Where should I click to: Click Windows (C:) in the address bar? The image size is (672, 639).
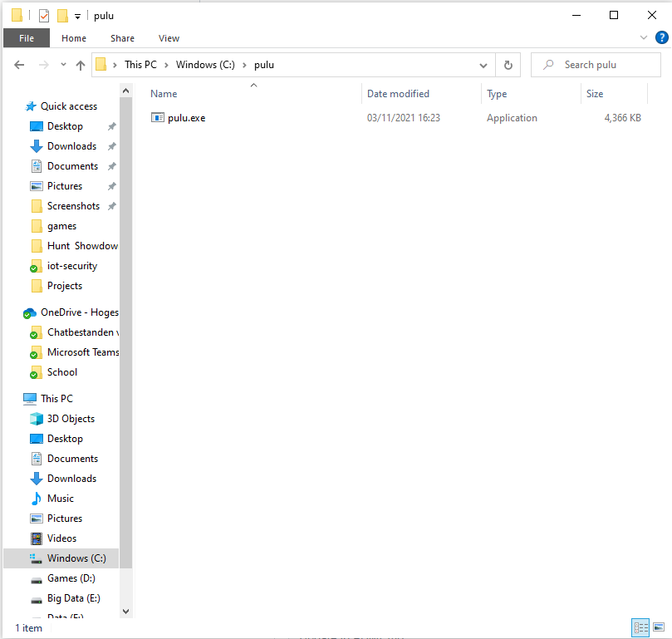tap(205, 65)
